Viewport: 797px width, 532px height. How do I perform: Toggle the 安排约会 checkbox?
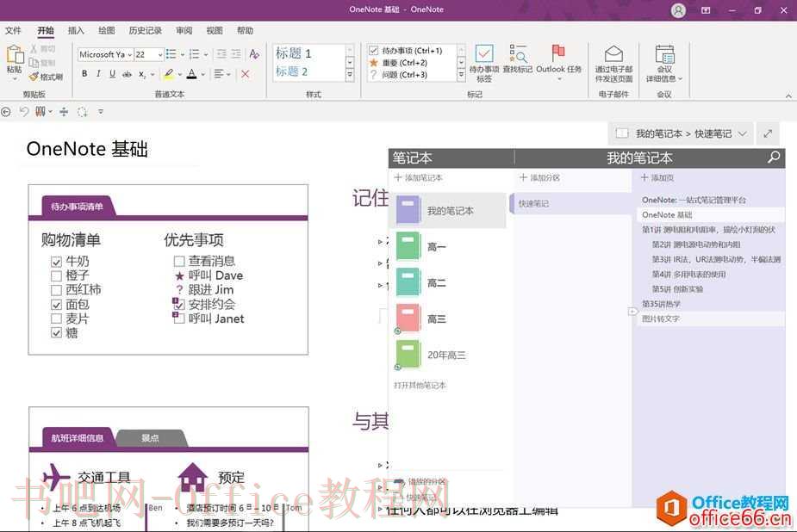pyautogui.click(x=178, y=305)
